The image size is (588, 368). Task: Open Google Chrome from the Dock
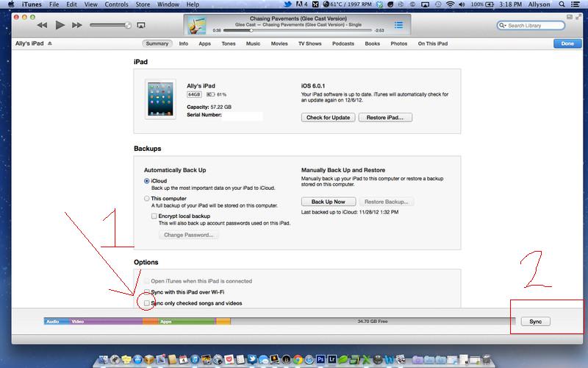pos(298,359)
